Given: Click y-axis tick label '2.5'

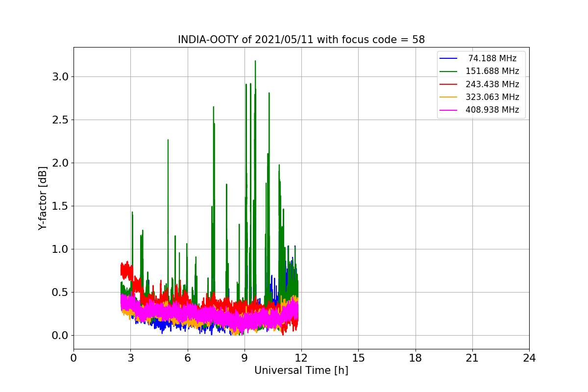Looking at the screenshot, I should click(x=61, y=120).
